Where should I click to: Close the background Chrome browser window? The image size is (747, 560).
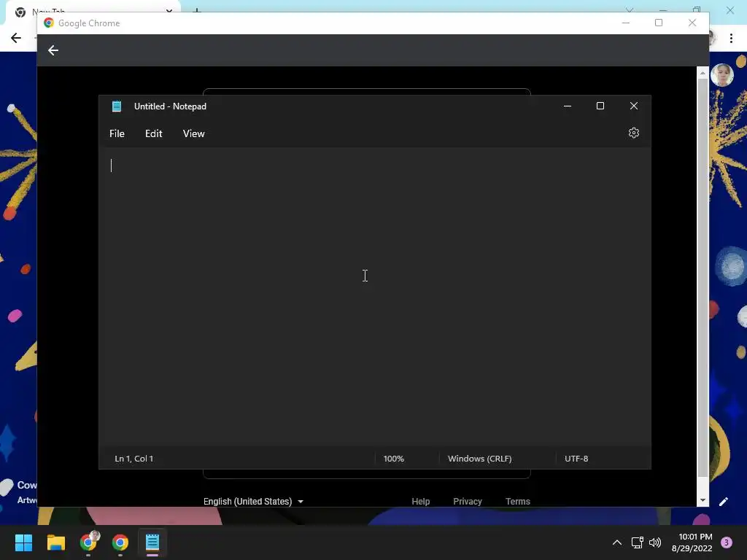click(x=730, y=9)
